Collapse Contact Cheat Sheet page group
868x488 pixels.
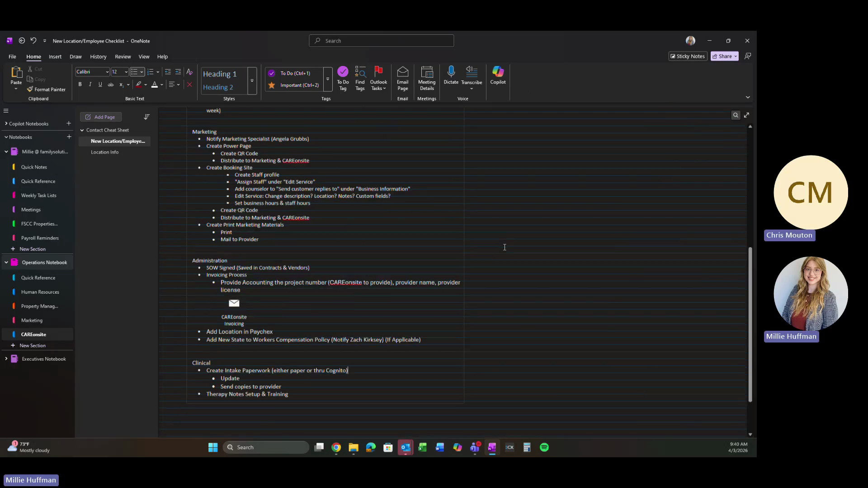pos(82,130)
